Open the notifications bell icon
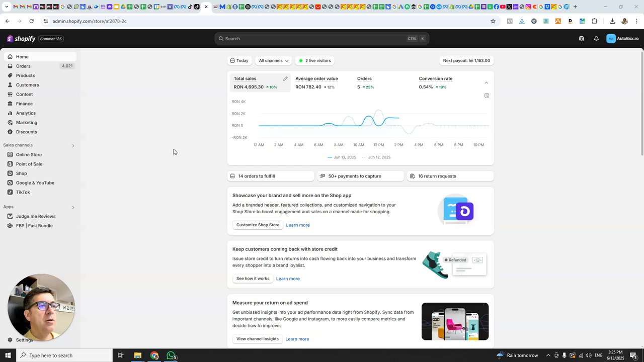The width and height of the screenshot is (644, 362). tap(596, 39)
